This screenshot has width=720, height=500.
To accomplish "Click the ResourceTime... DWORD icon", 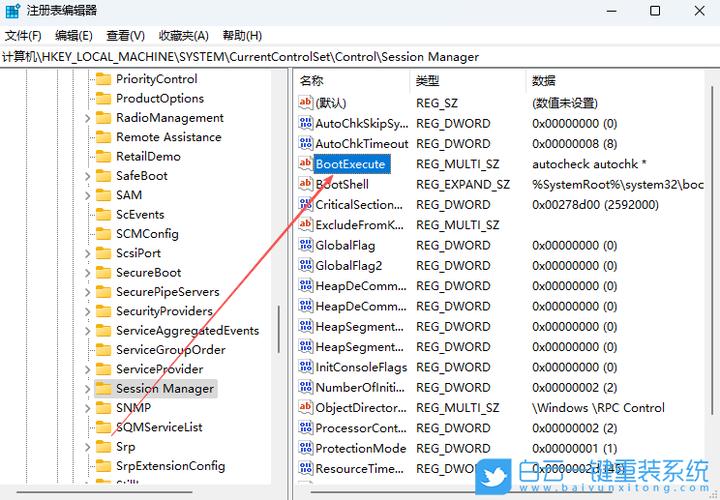I will pyautogui.click(x=305, y=469).
